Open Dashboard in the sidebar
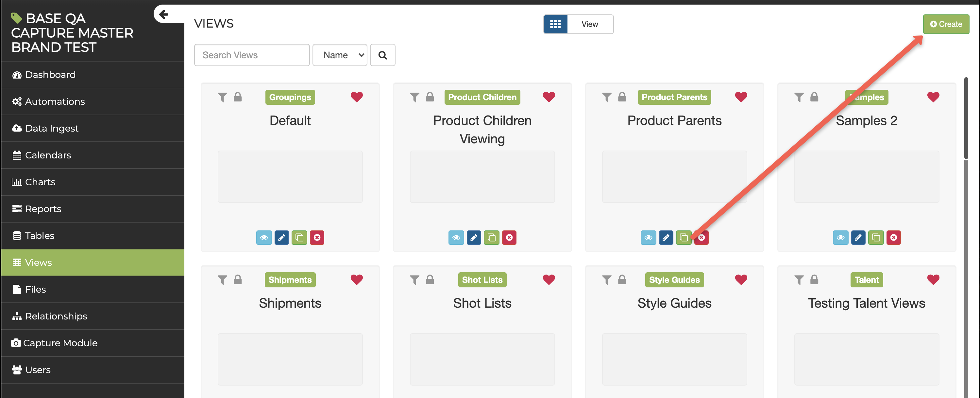This screenshot has width=980, height=398. (50, 75)
